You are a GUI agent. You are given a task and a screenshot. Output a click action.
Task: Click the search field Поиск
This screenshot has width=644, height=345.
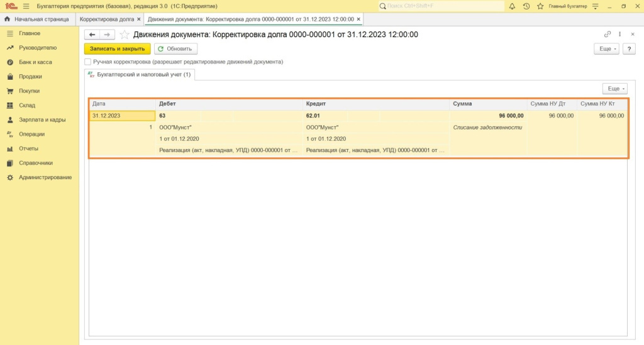pyautogui.click(x=440, y=6)
